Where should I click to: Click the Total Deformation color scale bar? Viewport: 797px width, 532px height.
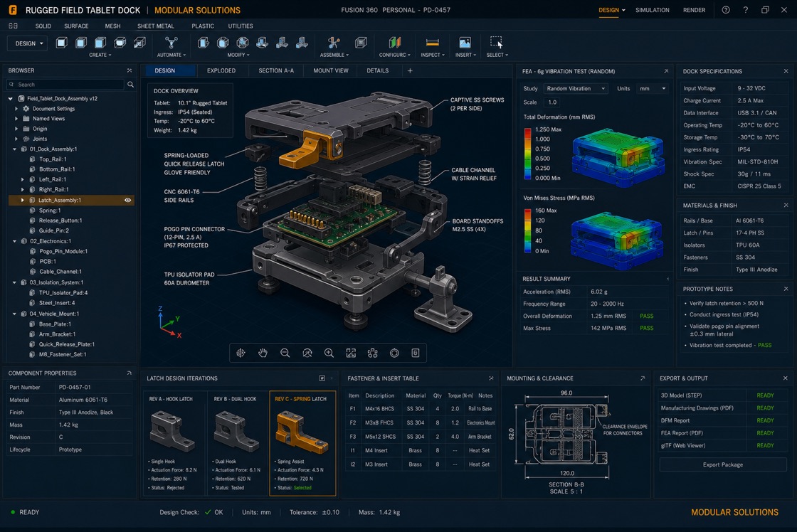527,154
